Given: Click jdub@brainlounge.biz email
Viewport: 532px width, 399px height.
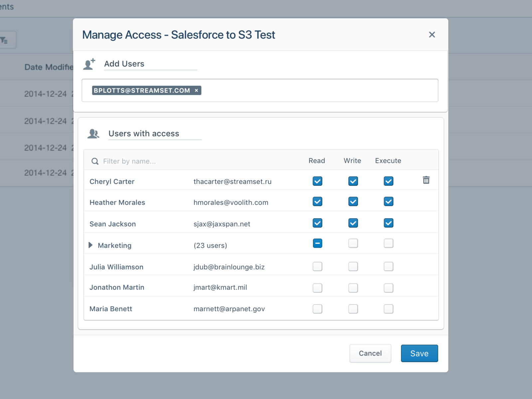Looking at the screenshot, I should point(229,267).
